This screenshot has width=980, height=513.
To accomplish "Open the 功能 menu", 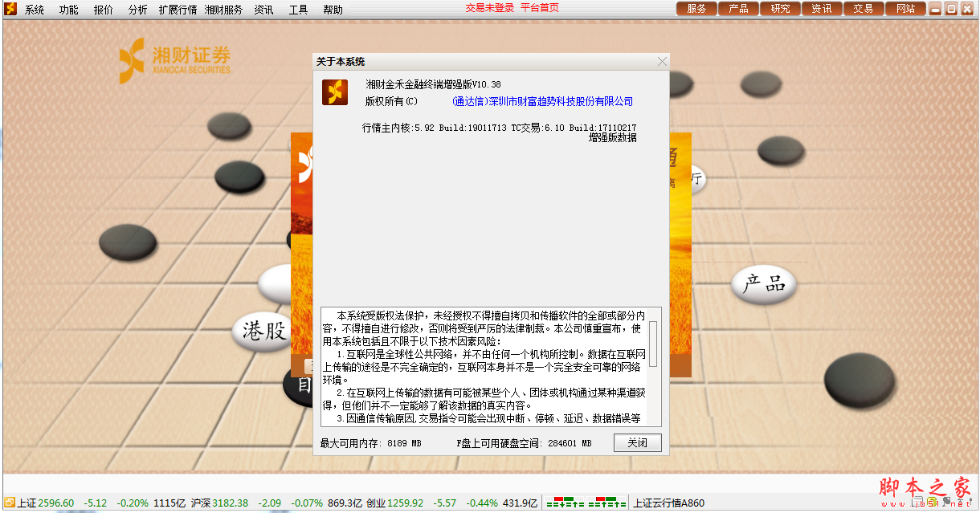I will pyautogui.click(x=68, y=10).
